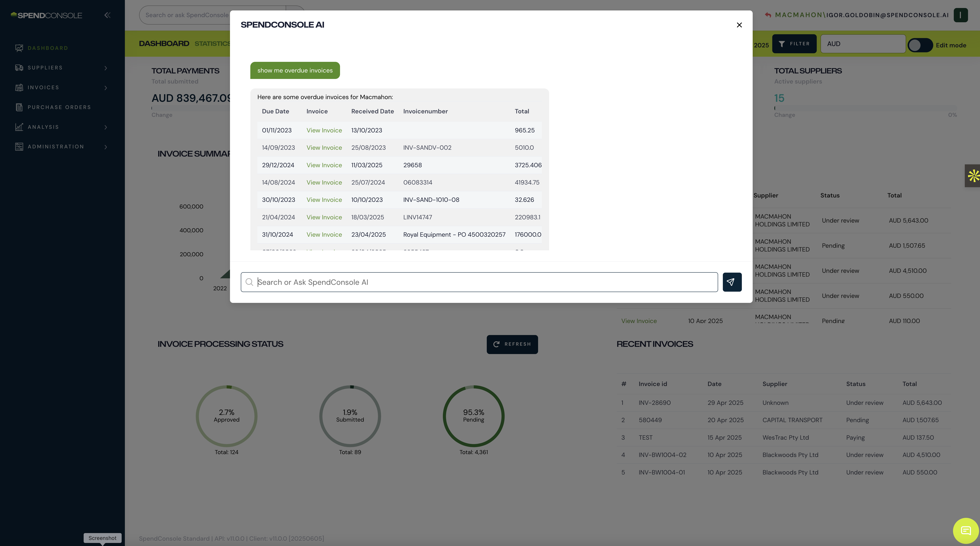The height and width of the screenshot is (546, 980).
Task: Expand the Administration menu chevron
Action: pos(106,147)
